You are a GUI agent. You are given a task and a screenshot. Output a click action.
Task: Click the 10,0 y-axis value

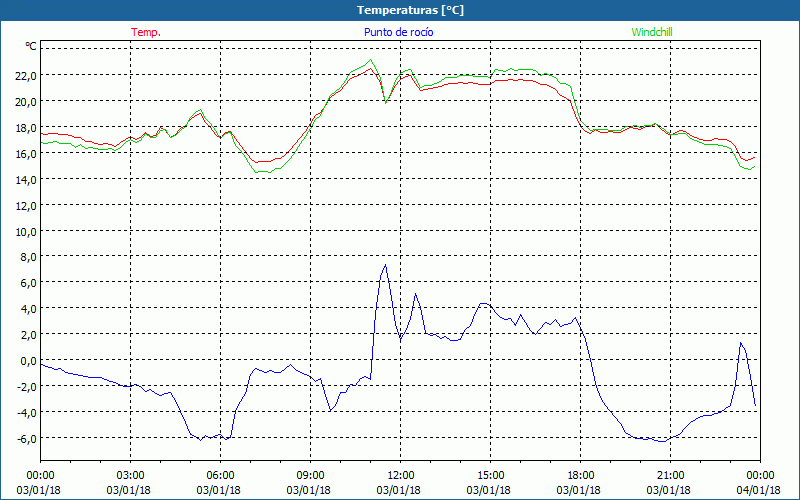pos(26,232)
